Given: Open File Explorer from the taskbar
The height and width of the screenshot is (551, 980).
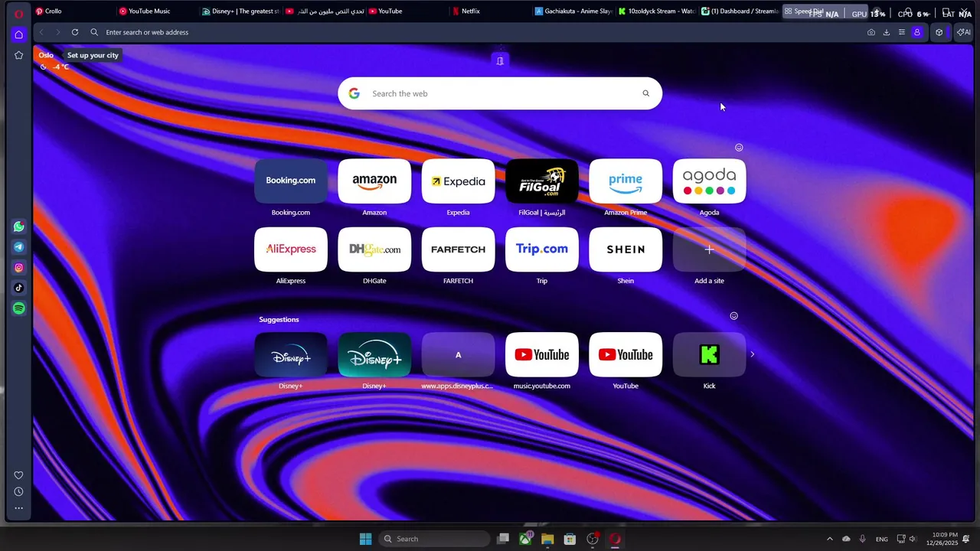Looking at the screenshot, I should [x=547, y=539].
